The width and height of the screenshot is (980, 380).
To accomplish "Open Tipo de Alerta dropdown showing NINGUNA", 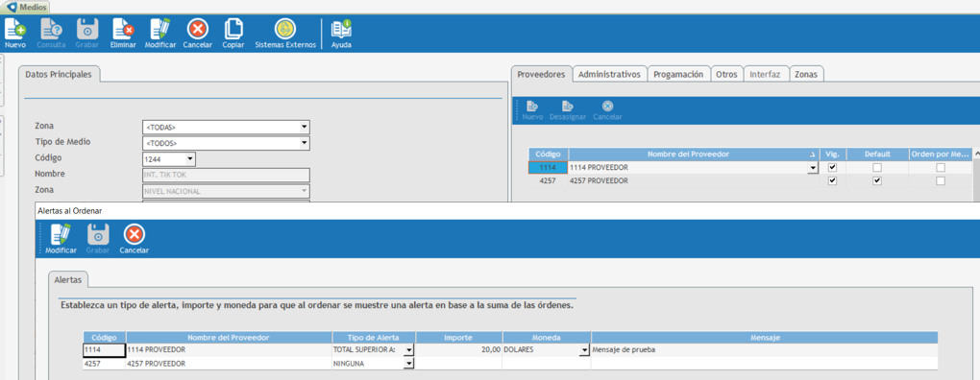I will coord(408,363).
